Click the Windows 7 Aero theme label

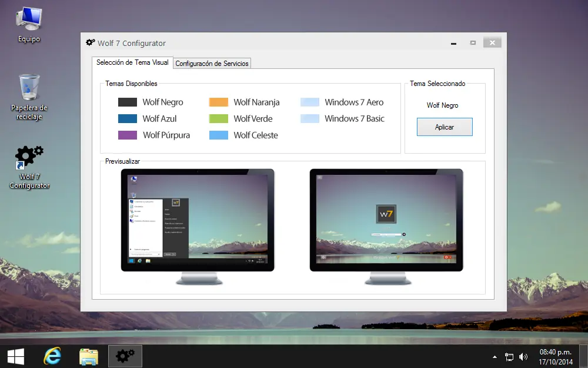tap(354, 102)
